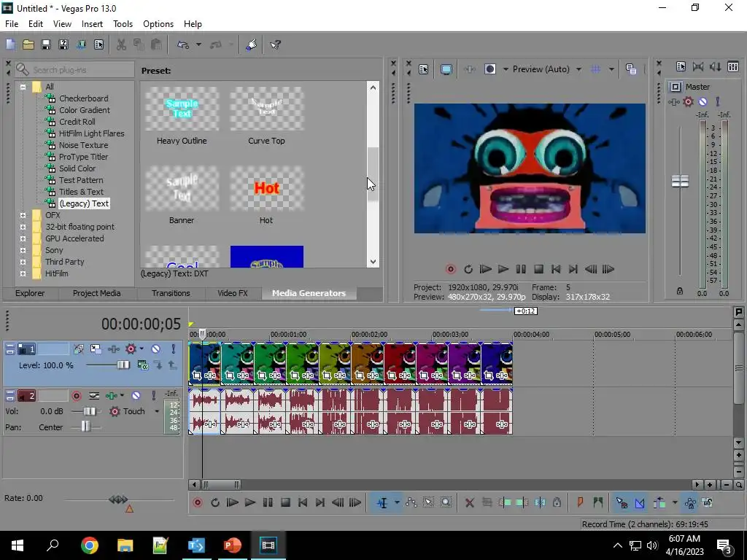The height and width of the screenshot is (560, 747).
Task: Click Play From Start in the timeline transport bar
Action: pyautogui.click(x=233, y=503)
